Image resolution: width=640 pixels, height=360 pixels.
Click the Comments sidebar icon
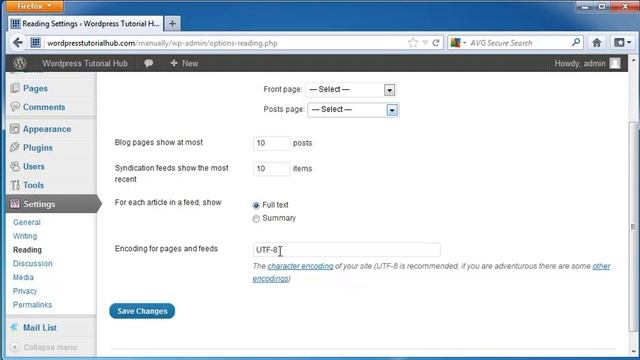click(x=15, y=107)
